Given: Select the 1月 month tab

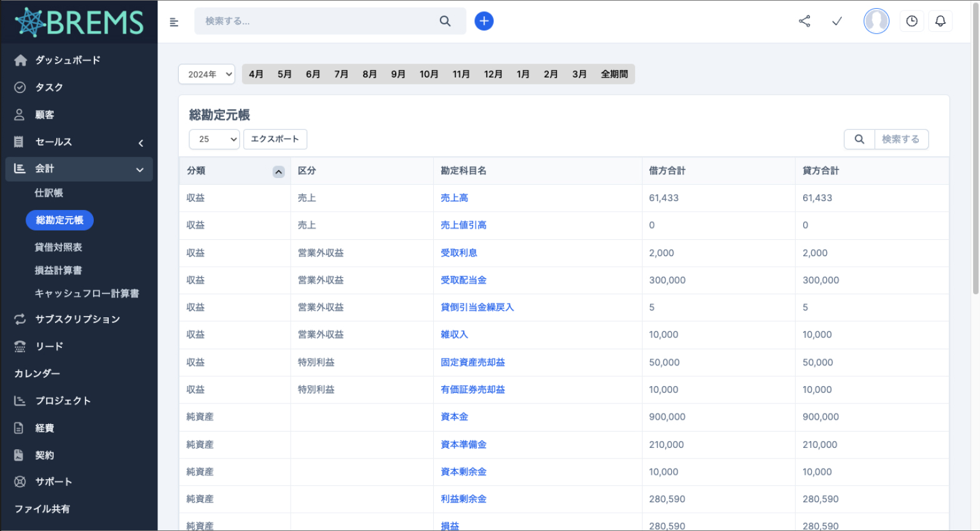Looking at the screenshot, I should tap(523, 74).
